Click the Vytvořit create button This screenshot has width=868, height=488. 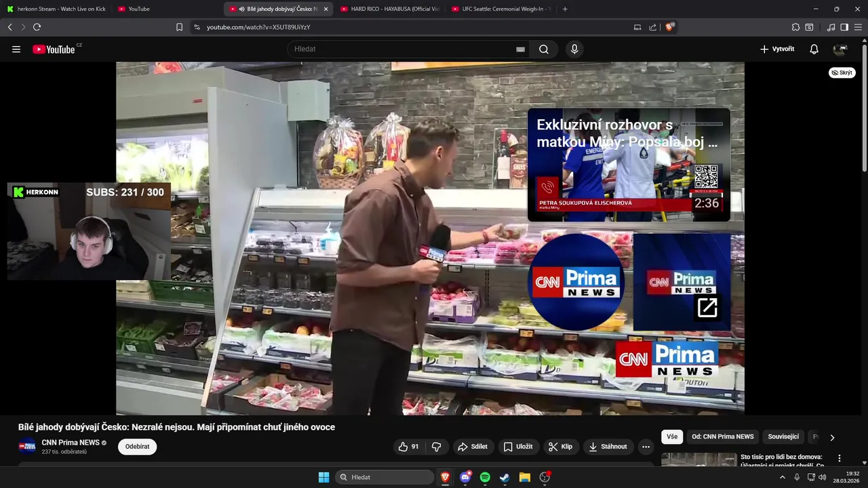tap(777, 49)
